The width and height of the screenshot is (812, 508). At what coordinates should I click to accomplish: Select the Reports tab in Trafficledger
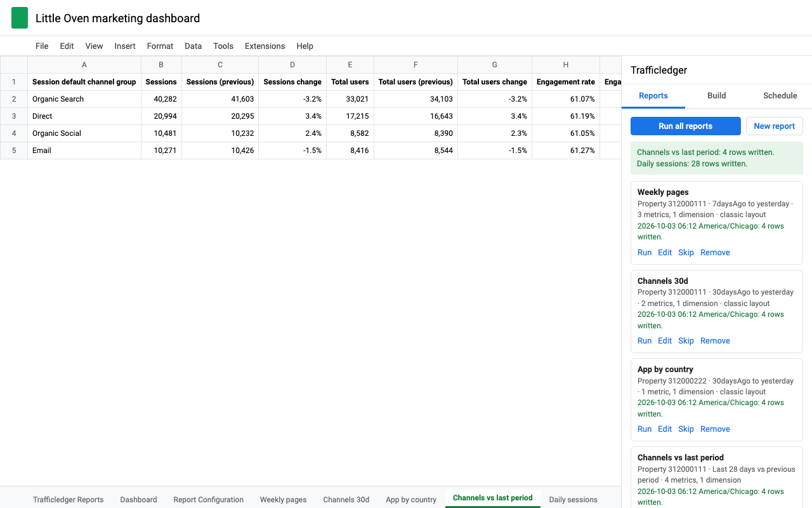click(653, 96)
